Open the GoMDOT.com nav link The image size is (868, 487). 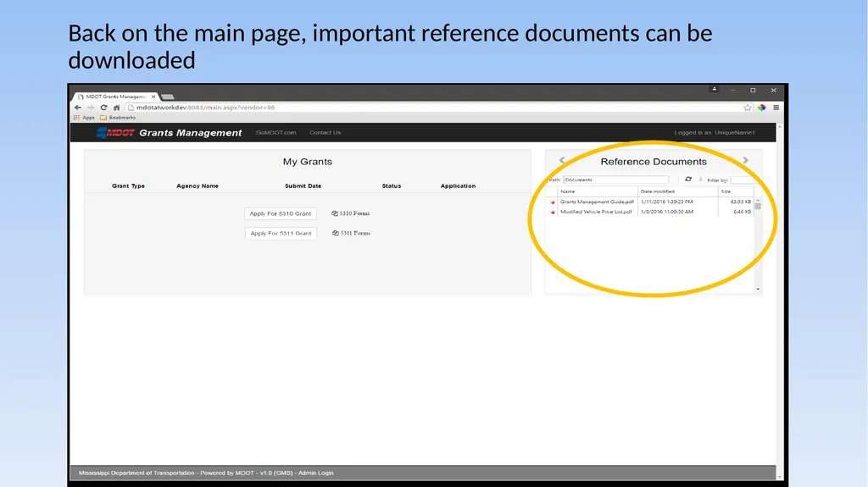(x=275, y=133)
